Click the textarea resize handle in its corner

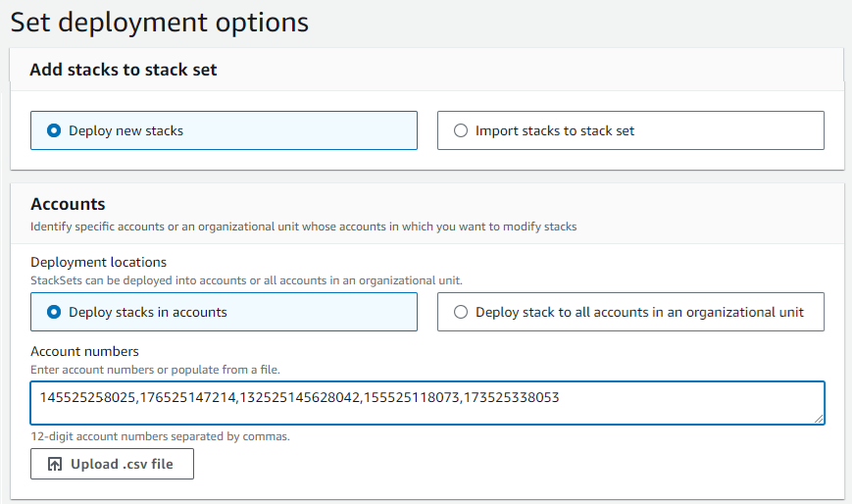[818, 418]
